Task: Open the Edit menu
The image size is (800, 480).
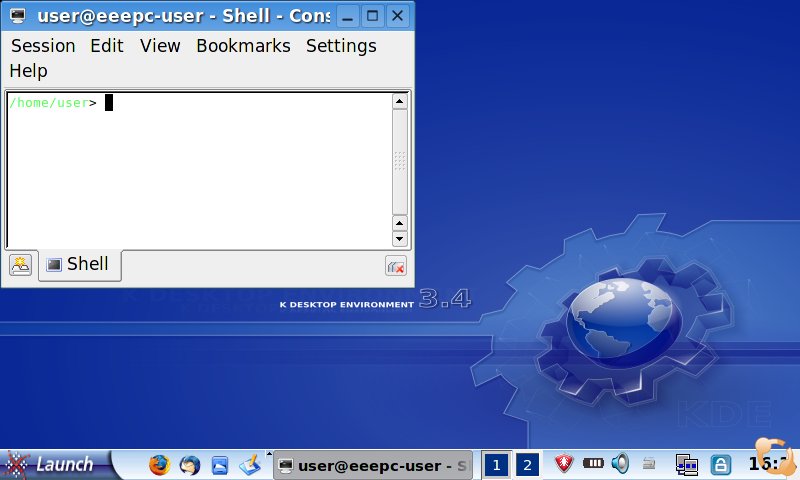Action: click(107, 46)
